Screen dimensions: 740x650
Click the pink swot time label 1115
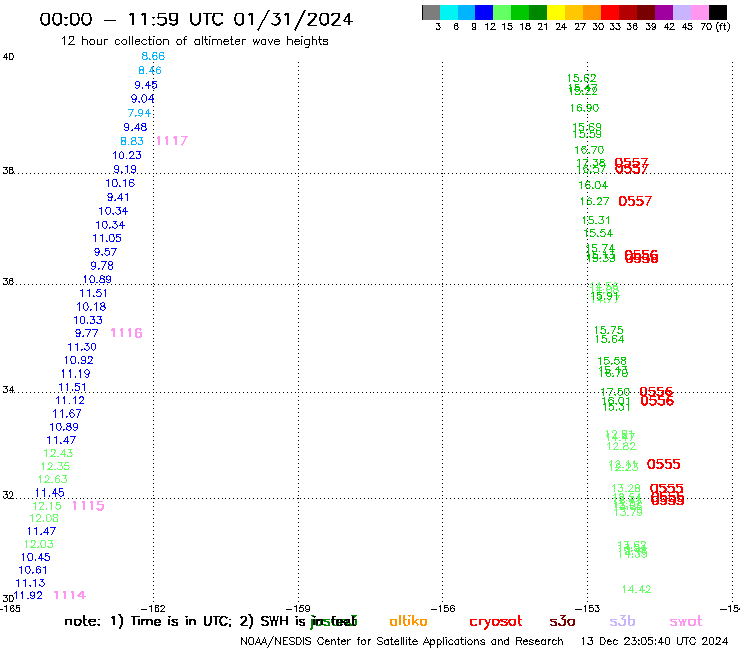[x=88, y=506]
